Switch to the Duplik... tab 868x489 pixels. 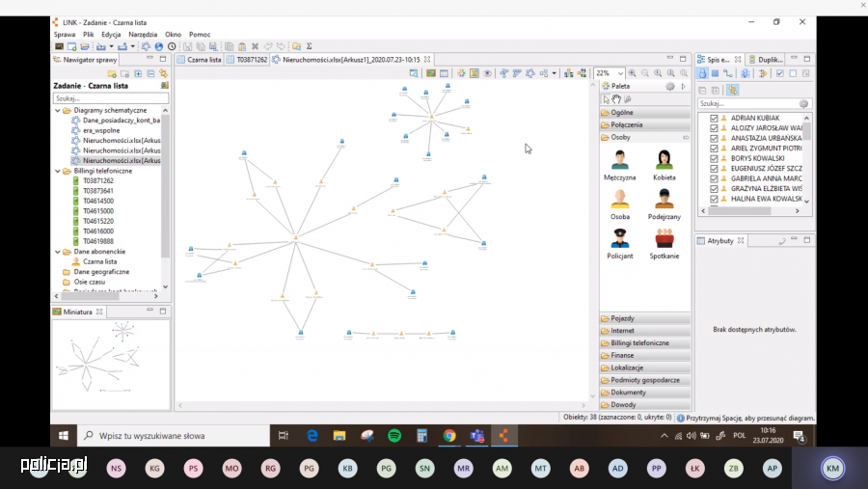(x=766, y=59)
